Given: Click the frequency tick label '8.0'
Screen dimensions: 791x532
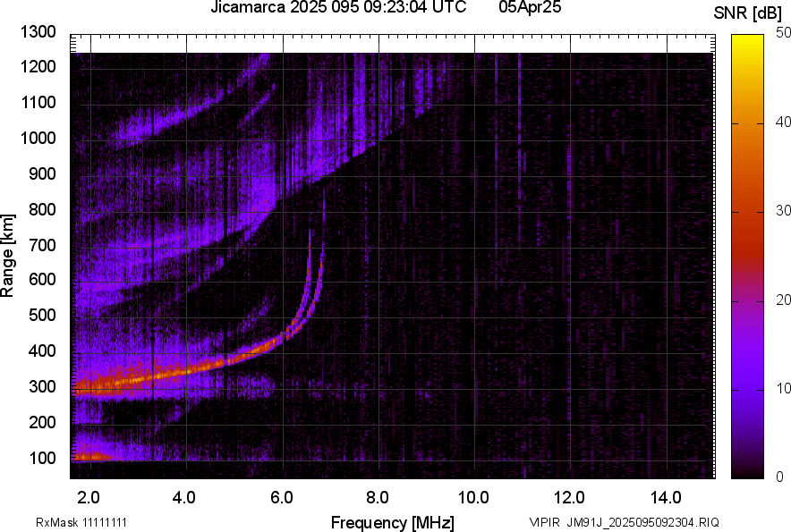Looking at the screenshot, I should point(378,498).
